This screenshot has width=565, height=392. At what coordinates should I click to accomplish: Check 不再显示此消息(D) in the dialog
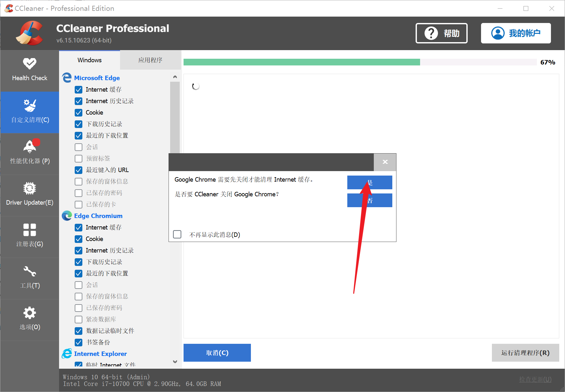pyautogui.click(x=177, y=234)
